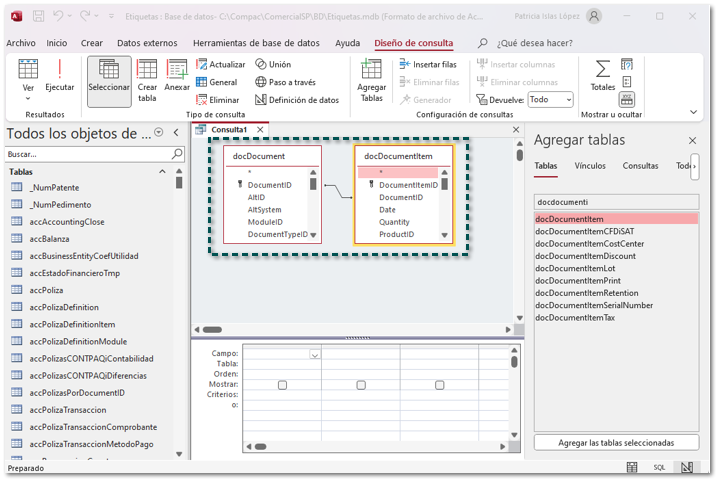This screenshot has height=482, width=719.
Task: Open Agregar Tablas from the ribbon
Action: (x=371, y=79)
